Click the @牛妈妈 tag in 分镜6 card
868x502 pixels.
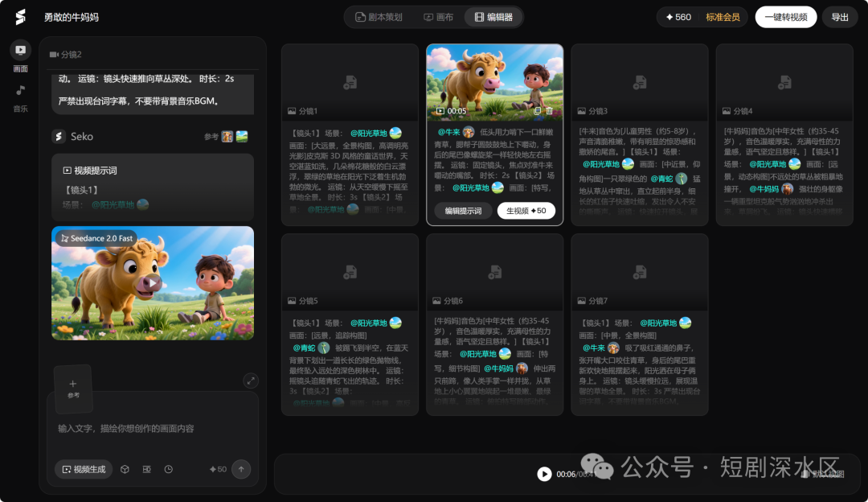click(499, 368)
